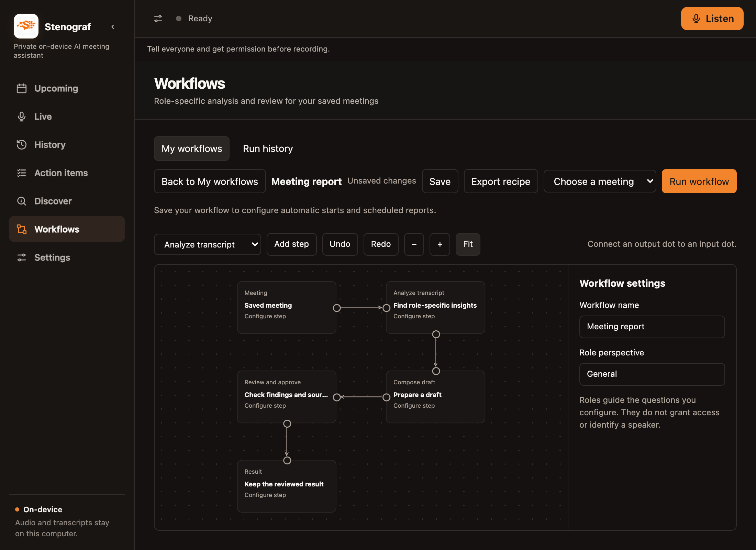Image resolution: width=756 pixels, height=550 pixels.
Task: Fit the workflow to canvas view
Action: [468, 244]
